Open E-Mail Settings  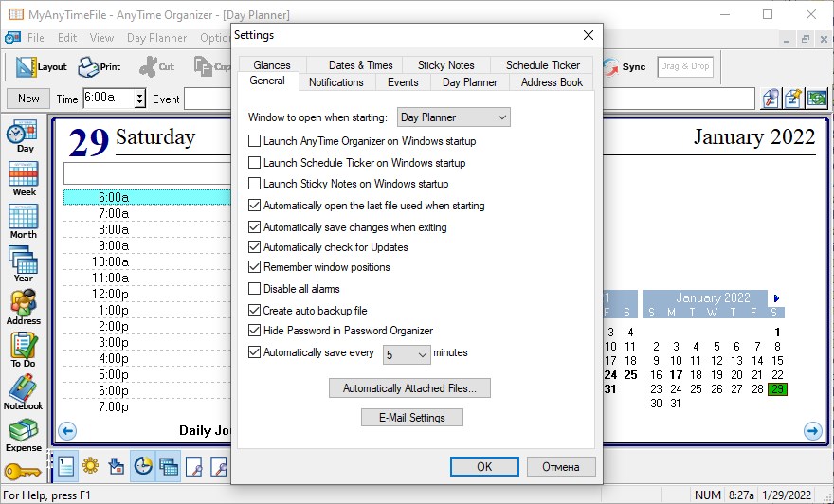[x=411, y=418]
